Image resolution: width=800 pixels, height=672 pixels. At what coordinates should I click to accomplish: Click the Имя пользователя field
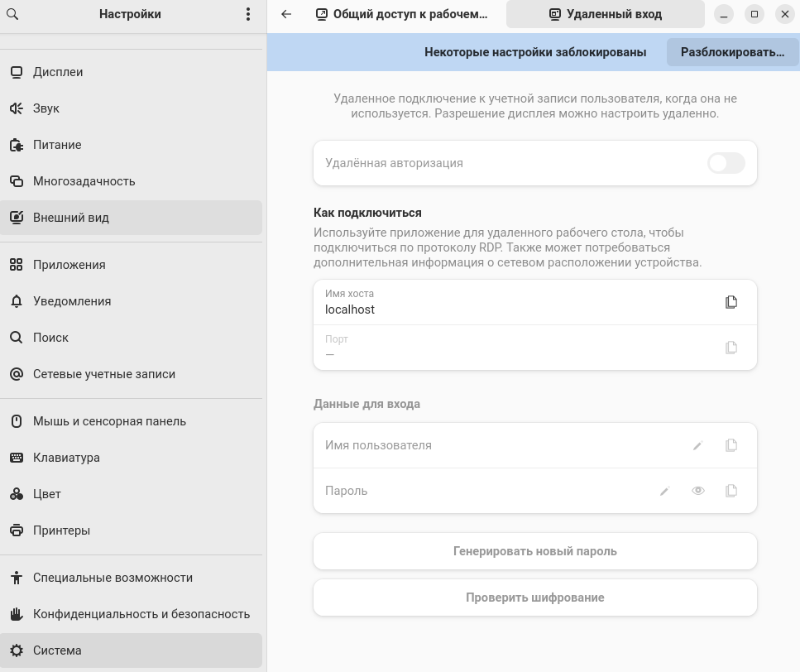click(x=496, y=445)
